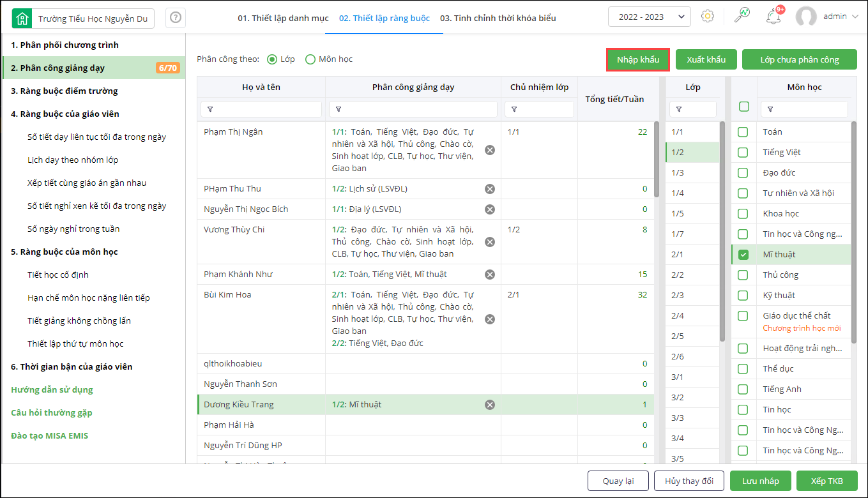Select class 2/3 in the Lớp list
The height and width of the screenshot is (498, 868).
coord(678,295)
